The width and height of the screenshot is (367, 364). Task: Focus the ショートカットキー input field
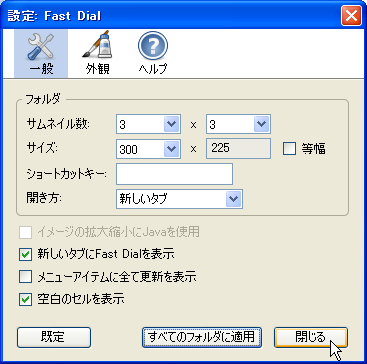click(x=174, y=174)
